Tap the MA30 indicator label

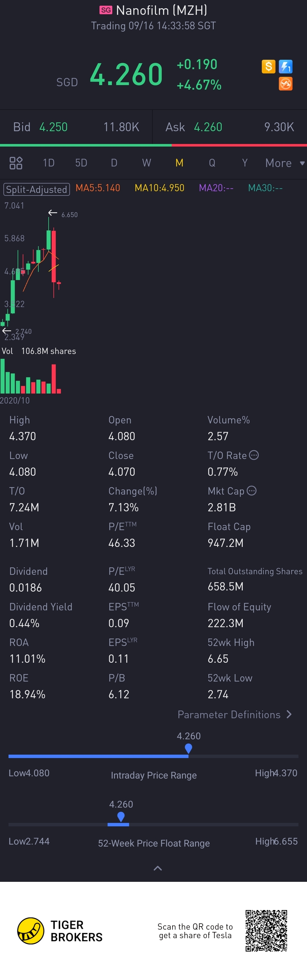pyautogui.click(x=265, y=188)
